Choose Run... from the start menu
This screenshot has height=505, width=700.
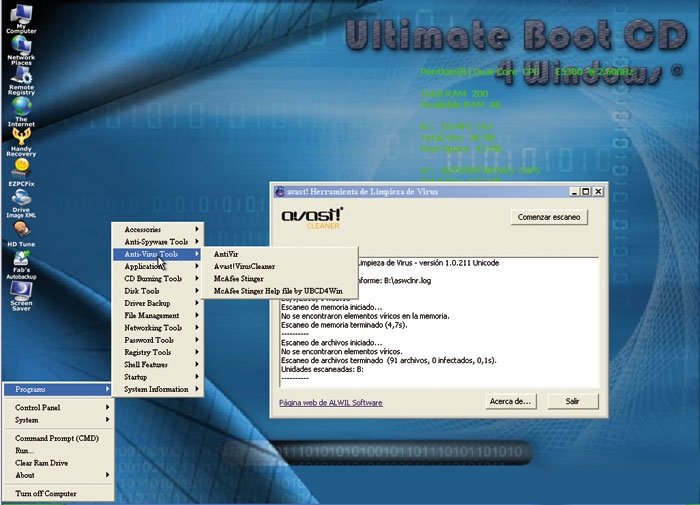(x=58, y=451)
